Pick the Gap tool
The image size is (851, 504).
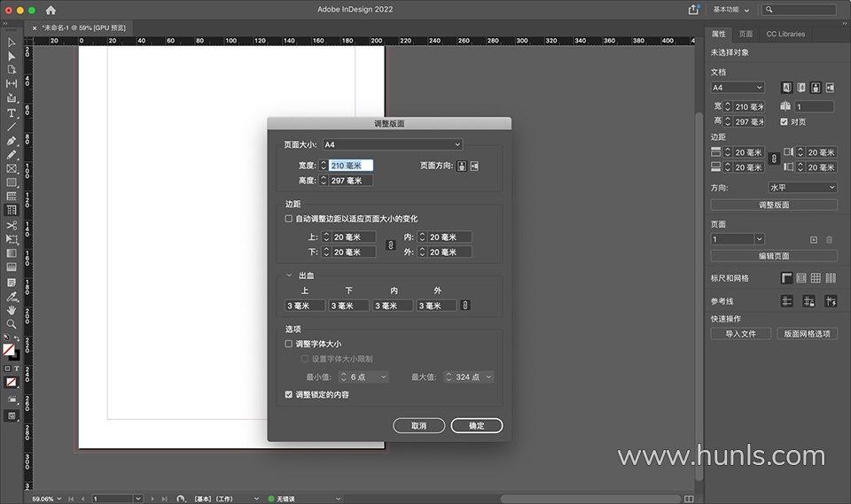[x=12, y=83]
